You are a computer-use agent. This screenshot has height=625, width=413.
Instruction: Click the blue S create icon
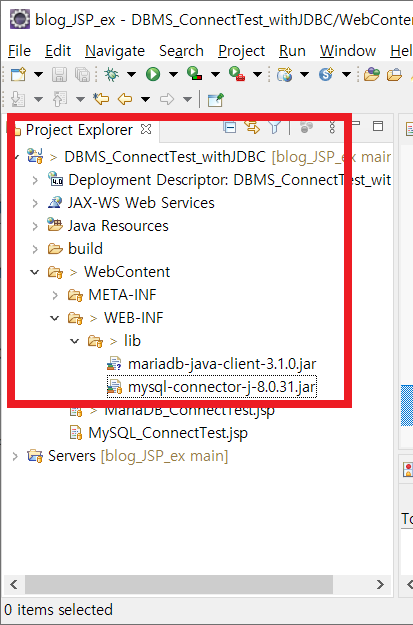point(326,74)
